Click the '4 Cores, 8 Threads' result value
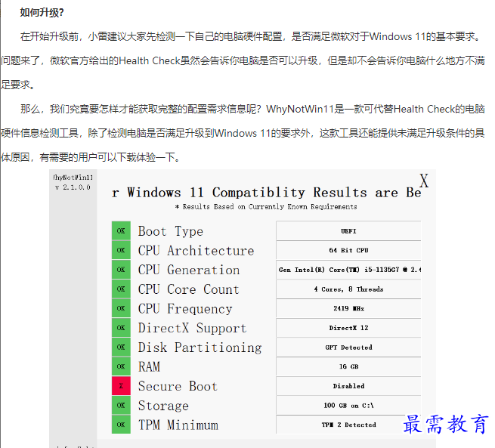This screenshot has height=448, width=495. pyautogui.click(x=348, y=289)
